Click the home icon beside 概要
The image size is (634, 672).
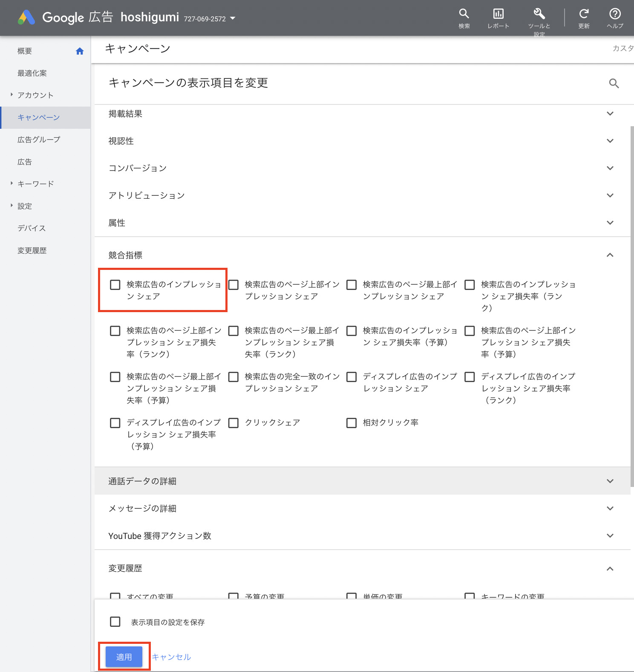point(80,51)
